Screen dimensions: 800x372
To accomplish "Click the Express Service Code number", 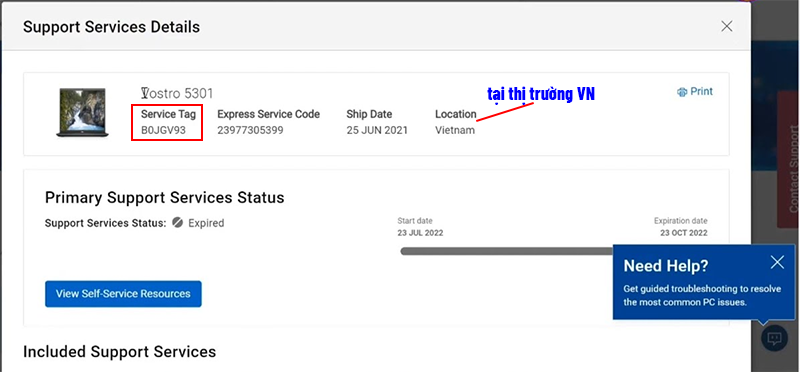I will click(x=250, y=130).
